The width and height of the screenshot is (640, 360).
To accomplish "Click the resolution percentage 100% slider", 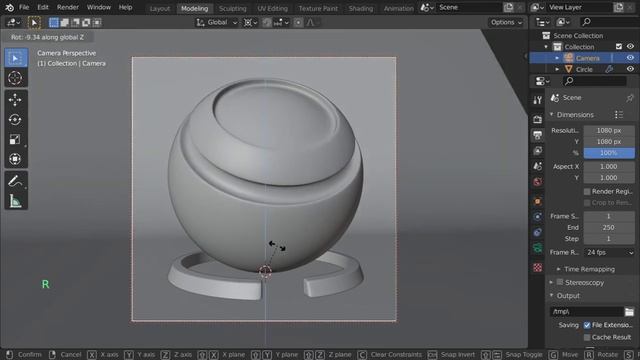I will click(609, 153).
